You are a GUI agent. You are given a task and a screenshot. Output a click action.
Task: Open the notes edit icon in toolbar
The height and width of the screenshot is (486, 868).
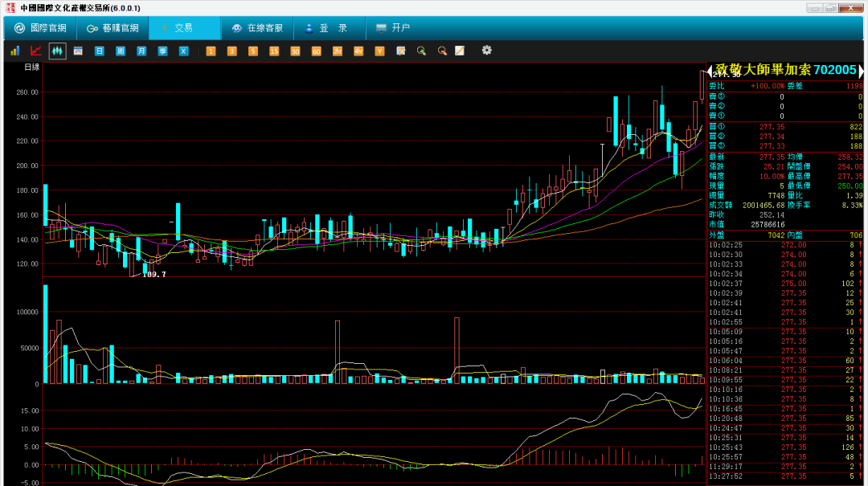click(x=401, y=51)
